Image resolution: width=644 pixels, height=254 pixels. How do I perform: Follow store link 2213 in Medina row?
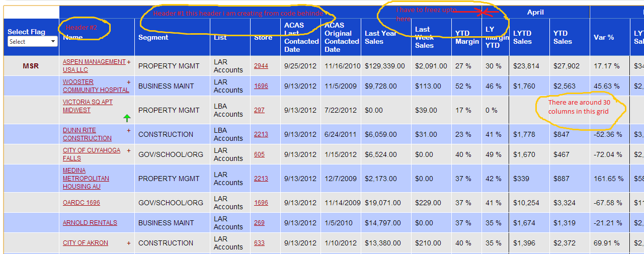(x=261, y=179)
